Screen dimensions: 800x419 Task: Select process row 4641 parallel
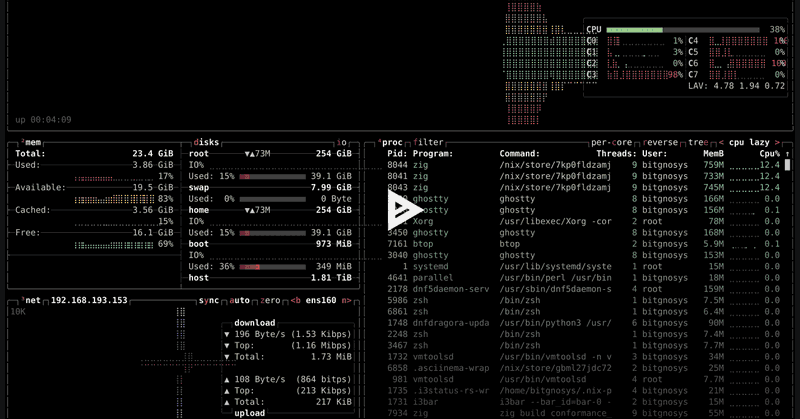pyautogui.click(x=583, y=278)
